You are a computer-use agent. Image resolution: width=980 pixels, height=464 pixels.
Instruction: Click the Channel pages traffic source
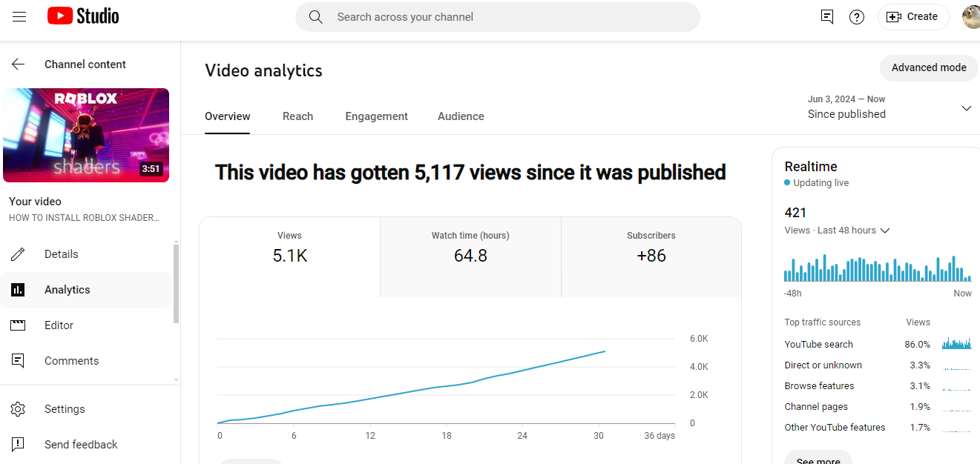878,406
